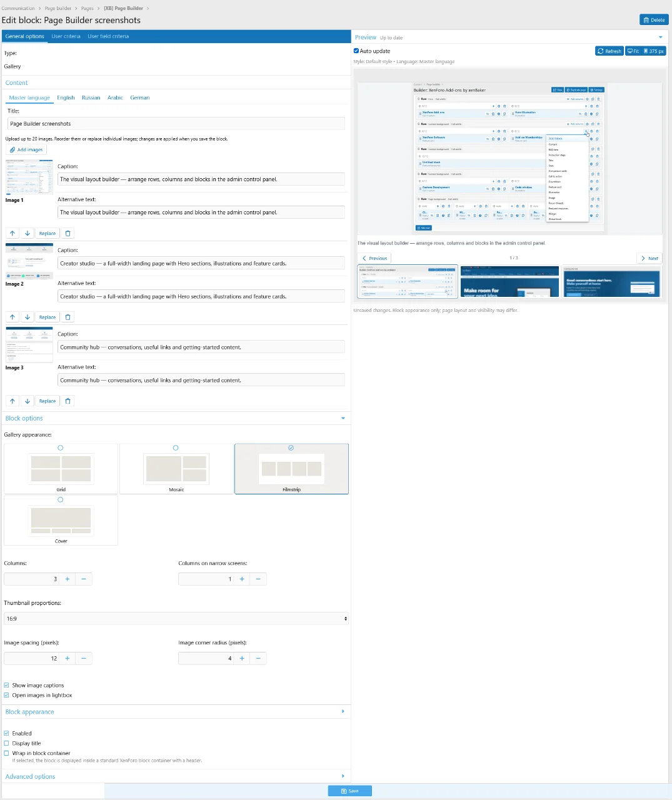Switch to User criteria tab

pos(66,36)
